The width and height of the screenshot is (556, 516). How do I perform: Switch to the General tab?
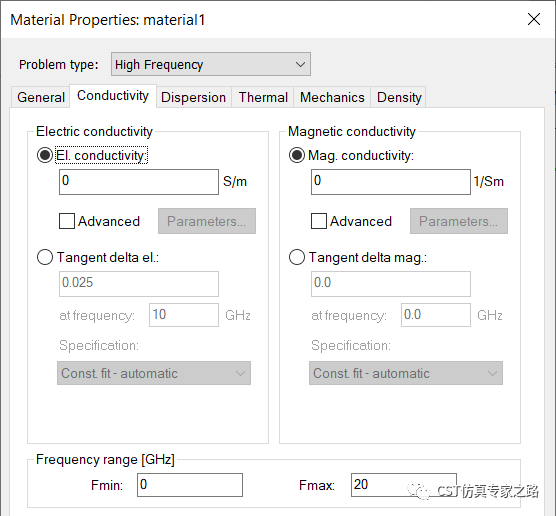pyautogui.click(x=41, y=97)
